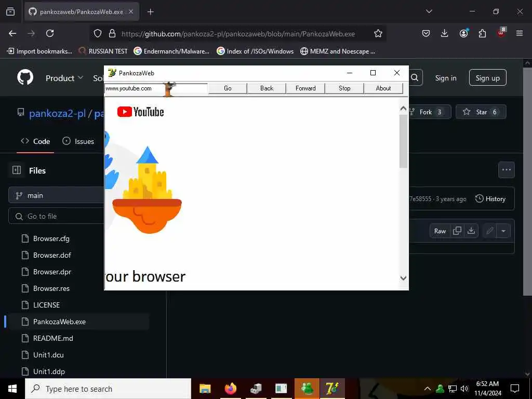
Task: Click the Go to file search field
Action: click(x=56, y=216)
